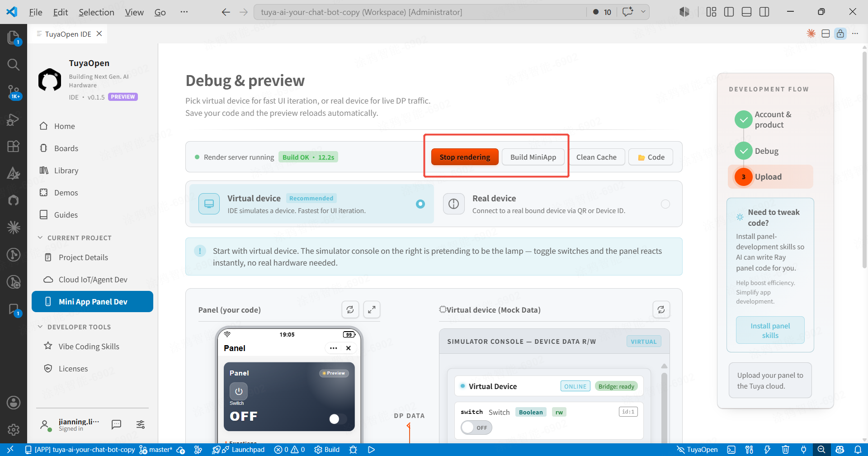This screenshot has width=868, height=456.
Task: Tap the power Switch icon in panel preview
Action: pos(239,391)
